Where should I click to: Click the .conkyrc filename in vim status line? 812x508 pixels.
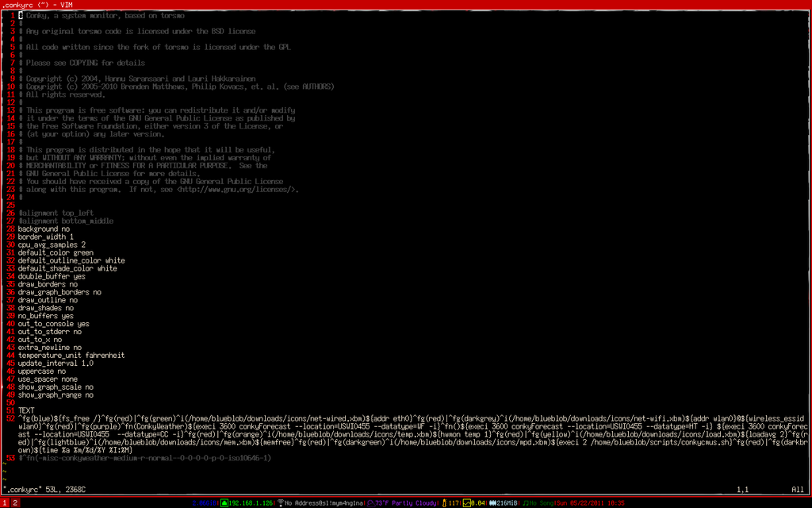click(24, 489)
